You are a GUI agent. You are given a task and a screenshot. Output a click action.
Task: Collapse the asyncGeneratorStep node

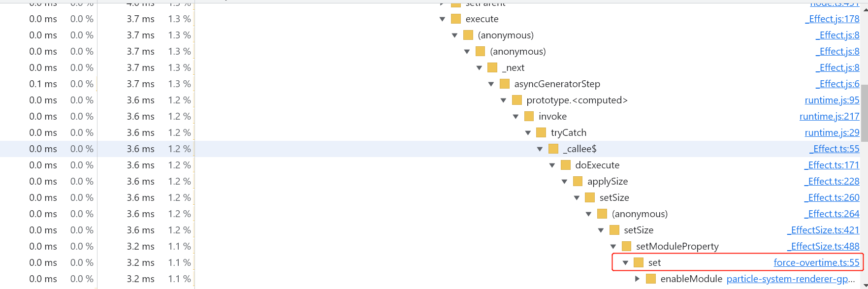tap(491, 84)
